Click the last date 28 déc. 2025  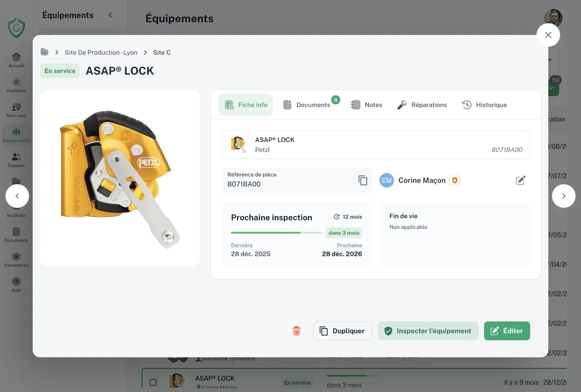tap(251, 254)
